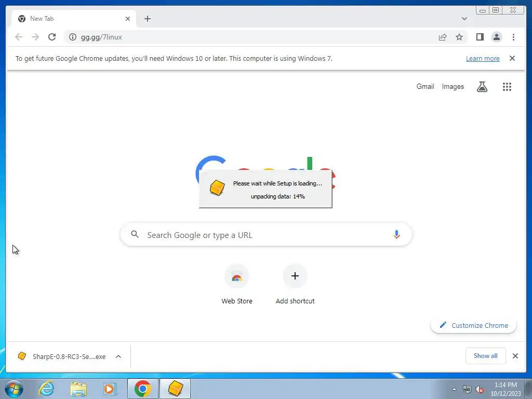532x399 pixels.
Task: Click Show all downloads
Action: [486, 356]
